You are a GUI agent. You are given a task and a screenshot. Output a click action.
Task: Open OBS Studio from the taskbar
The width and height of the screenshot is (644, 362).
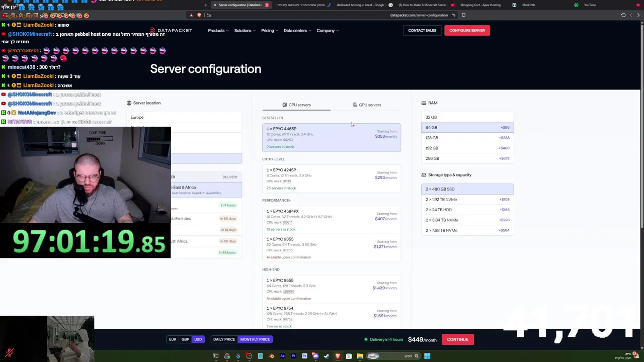[x=249, y=356]
